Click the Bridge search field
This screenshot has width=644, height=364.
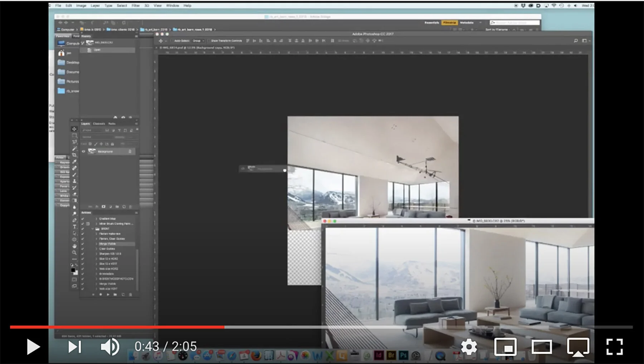pos(514,23)
